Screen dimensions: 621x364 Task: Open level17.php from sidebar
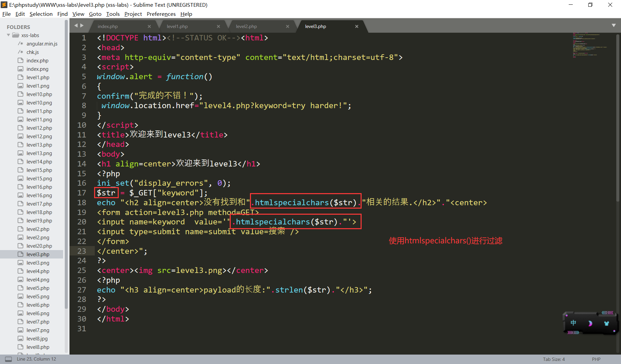click(x=39, y=204)
